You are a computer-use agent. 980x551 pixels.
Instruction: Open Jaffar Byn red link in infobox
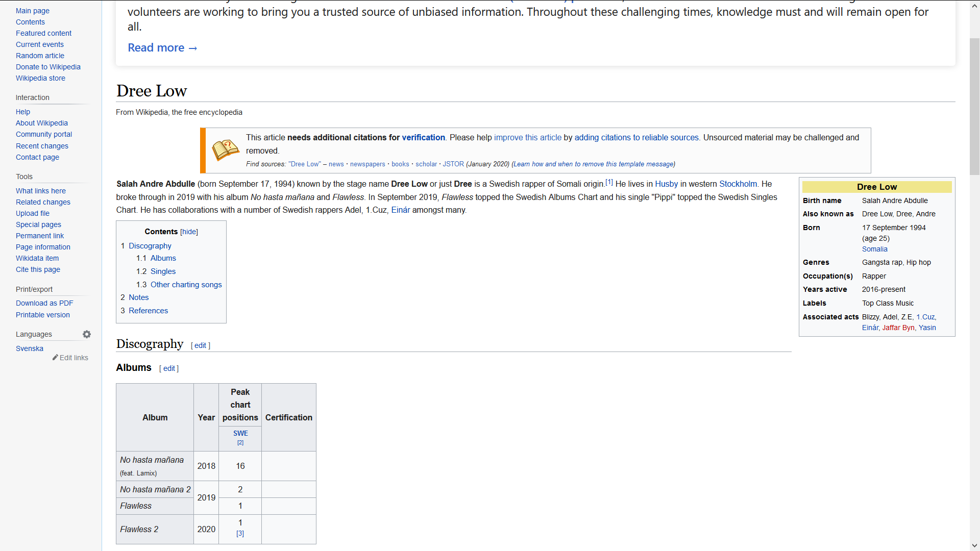click(898, 328)
